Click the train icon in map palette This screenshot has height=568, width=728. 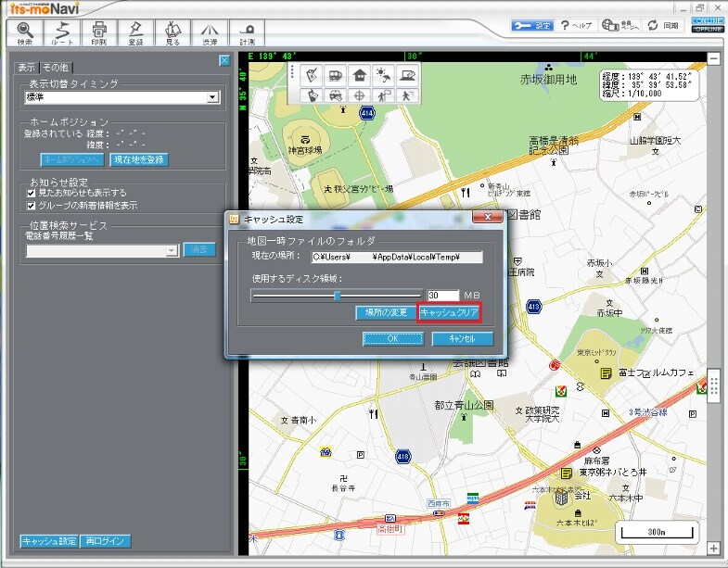(x=335, y=75)
